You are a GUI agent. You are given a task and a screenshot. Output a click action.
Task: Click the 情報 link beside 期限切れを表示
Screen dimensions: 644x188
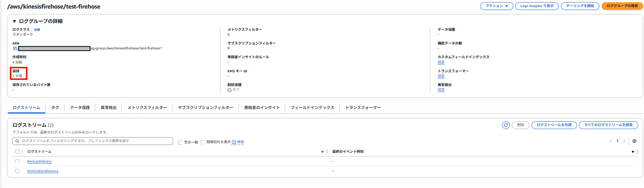pyautogui.click(x=240, y=142)
